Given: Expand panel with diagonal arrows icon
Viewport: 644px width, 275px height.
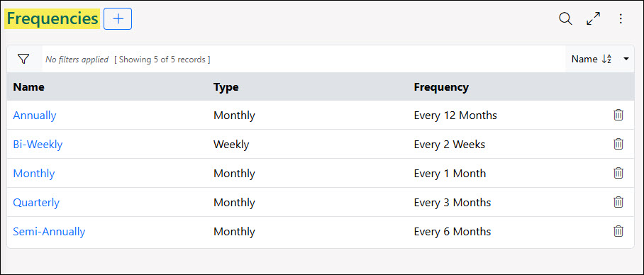Looking at the screenshot, I should coord(593,19).
